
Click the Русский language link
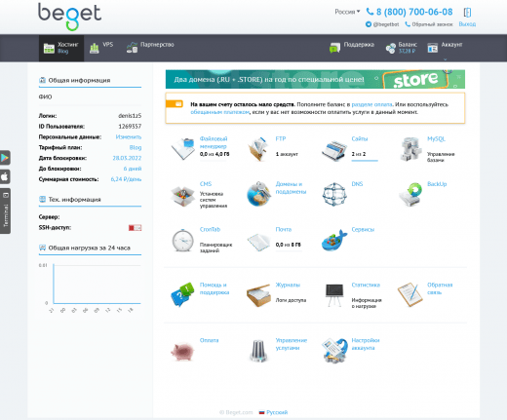(x=277, y=412)
